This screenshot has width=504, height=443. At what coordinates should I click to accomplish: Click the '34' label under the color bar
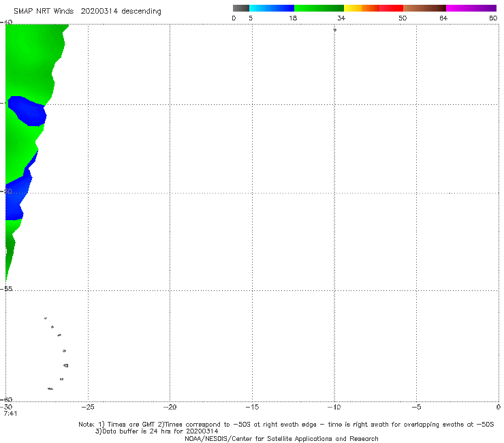pyautogui.click(x=341, y=18)
